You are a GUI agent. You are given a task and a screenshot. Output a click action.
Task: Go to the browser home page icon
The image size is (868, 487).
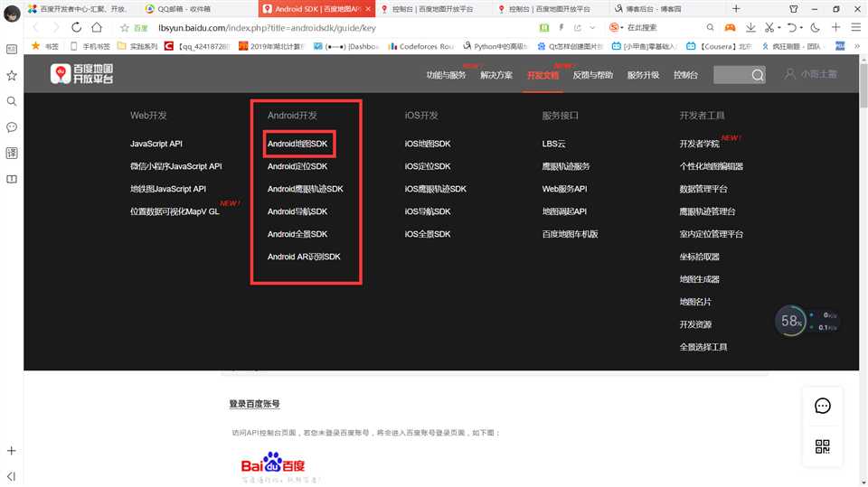[x=97, y=27]
